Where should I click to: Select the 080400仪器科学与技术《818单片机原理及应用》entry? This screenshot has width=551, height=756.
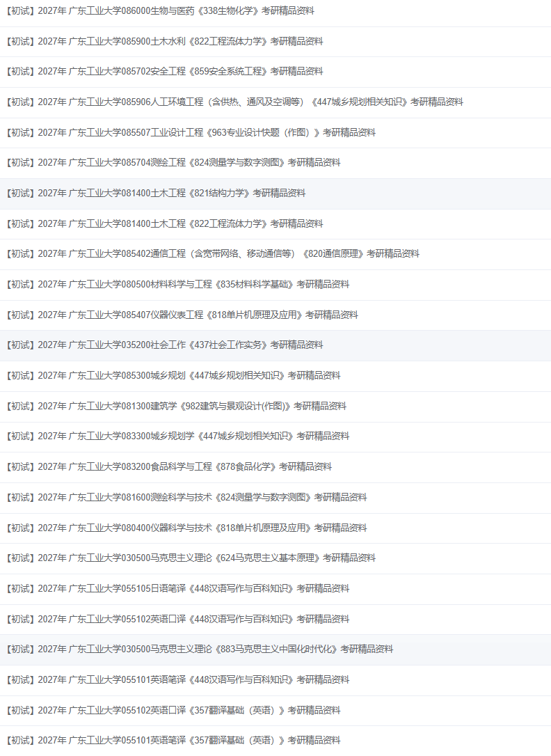click(187, 528)
